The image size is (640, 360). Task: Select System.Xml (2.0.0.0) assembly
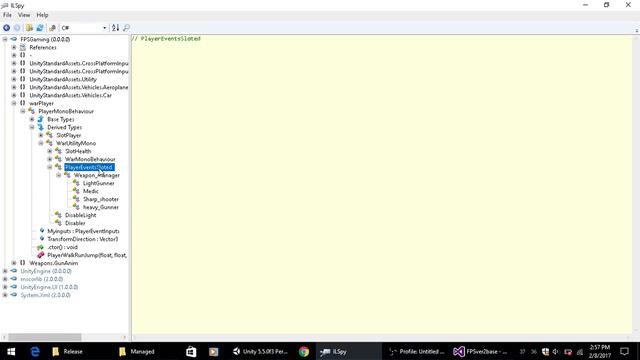coord(45,295)
